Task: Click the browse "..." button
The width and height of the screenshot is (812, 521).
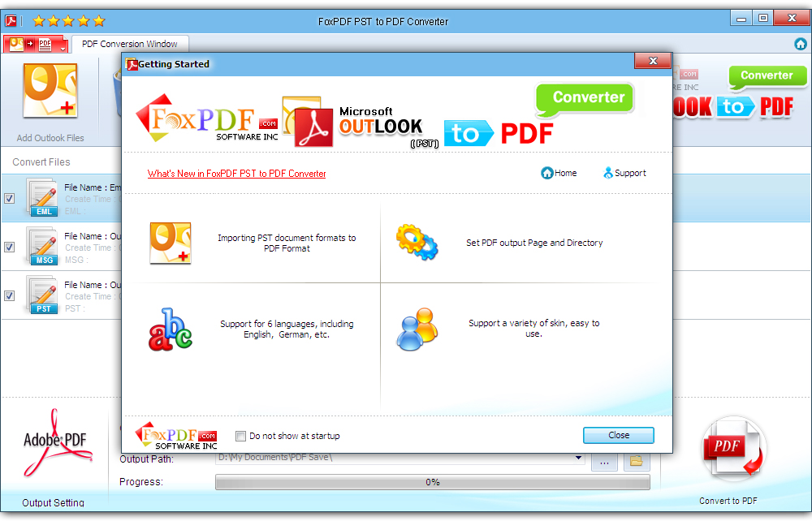Action: click(604, 460)
